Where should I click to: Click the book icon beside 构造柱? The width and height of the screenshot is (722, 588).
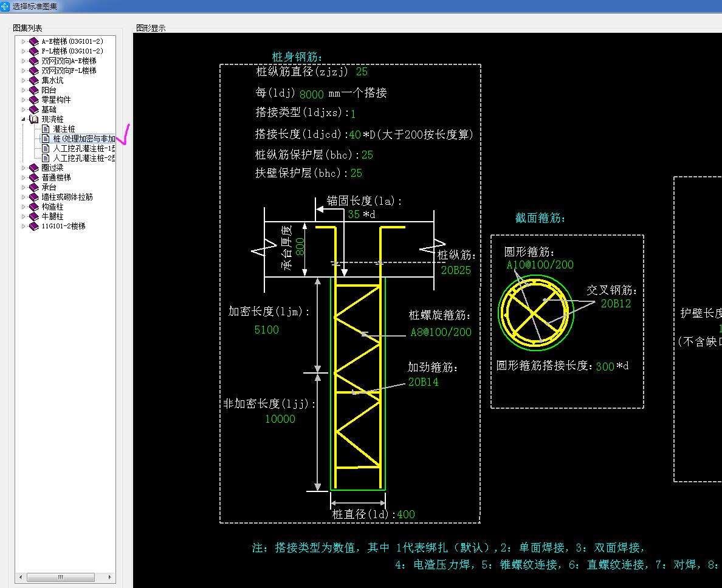coord(33,207)
